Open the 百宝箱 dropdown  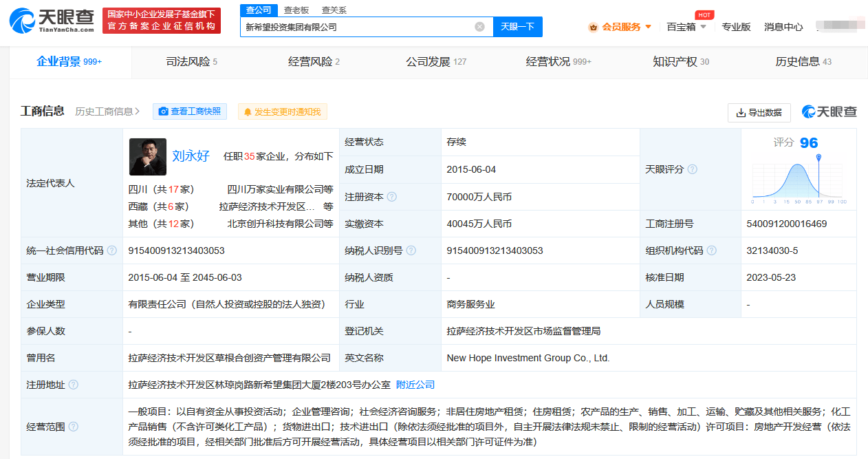[x=686, y=27]
